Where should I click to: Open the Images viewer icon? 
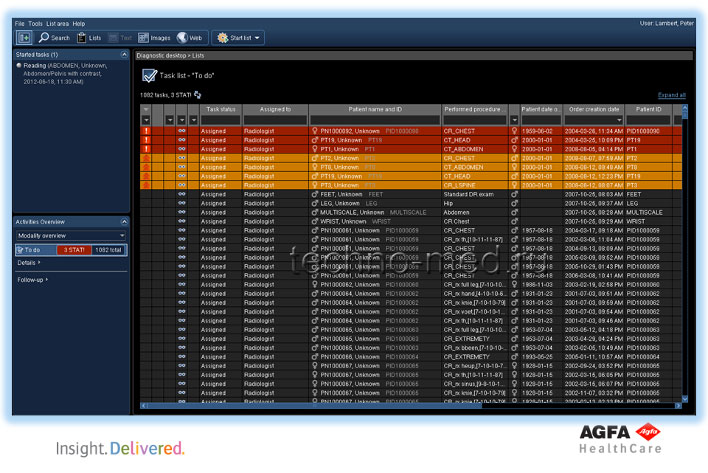(x=144, y=38)
